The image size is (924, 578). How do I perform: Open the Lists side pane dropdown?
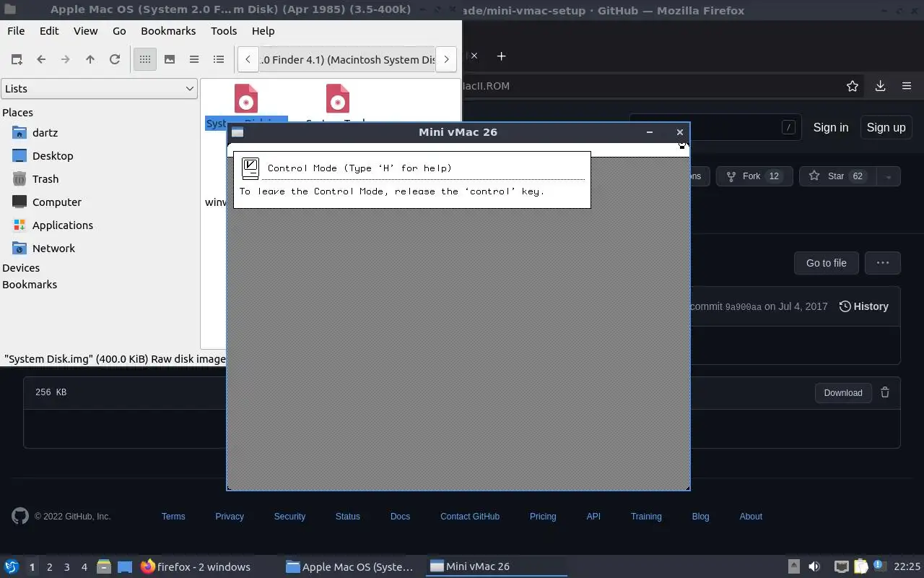[99, 88]
